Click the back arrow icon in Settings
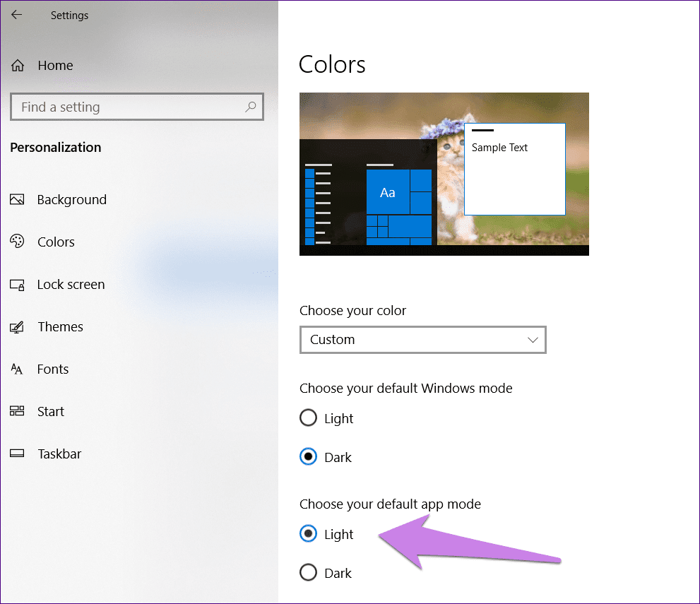The image size is (700, 604). (x=17, y=15)
